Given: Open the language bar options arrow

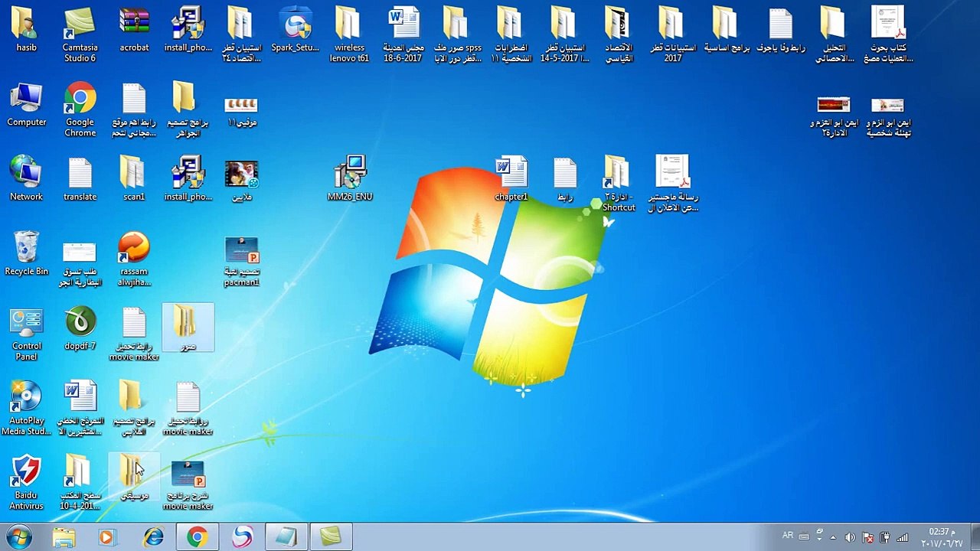Looking at the screenshot, I should point(820,541).
